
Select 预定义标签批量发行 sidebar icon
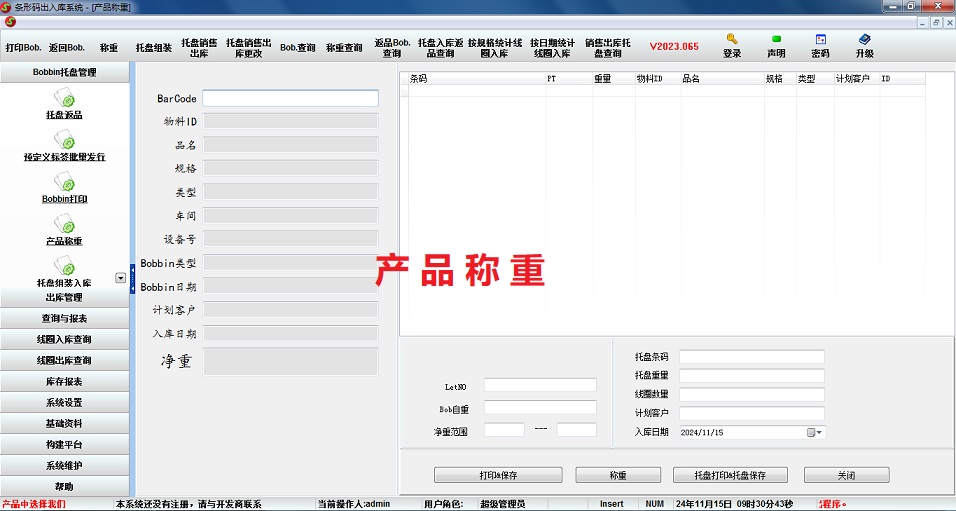coord(64,140)
